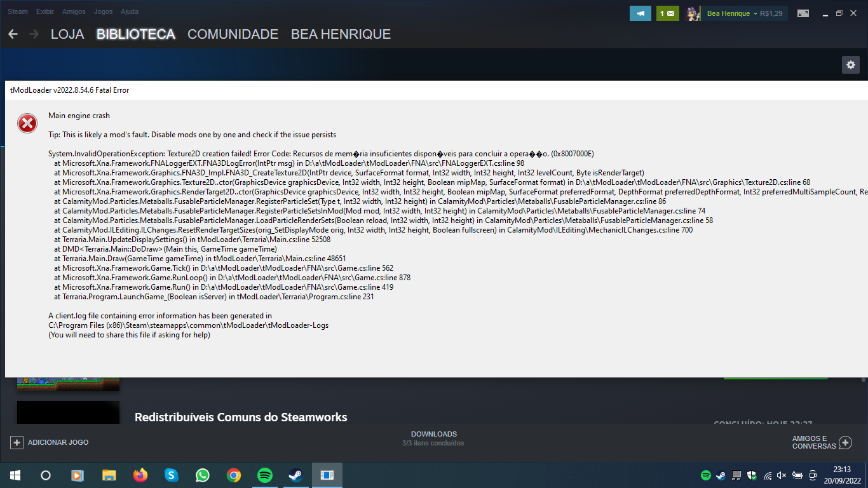Go forward with the Steam forward arrow
This screenshot has height=488, width=868.
(34, 34)
